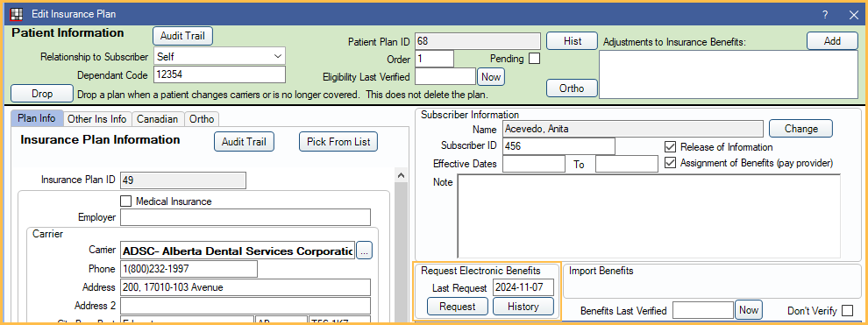Click the help question mark icon
Image resolution: width=868 pixels, height=325 pixels.
pyautogui.click(x=825, y=14)
